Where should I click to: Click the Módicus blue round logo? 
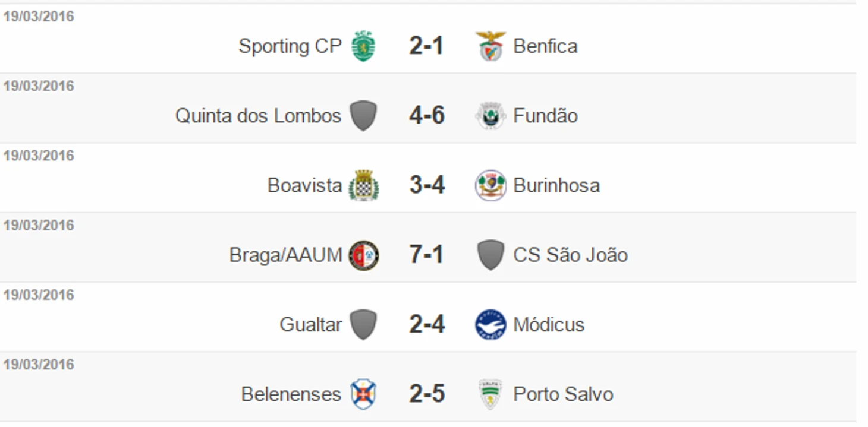pyautogui.click(x=490, y=325)
